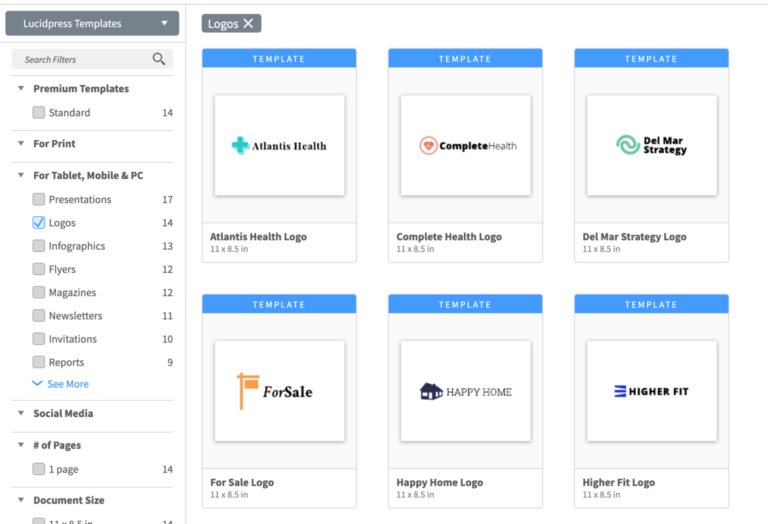
Task: Collapse the Document Size section
Action: coord(21,500)
